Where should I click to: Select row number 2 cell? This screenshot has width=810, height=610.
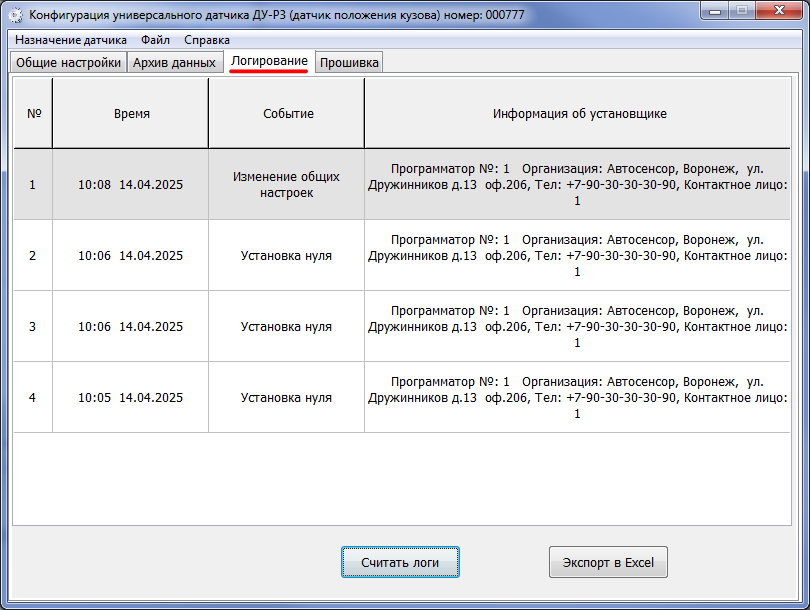[33, 256]
